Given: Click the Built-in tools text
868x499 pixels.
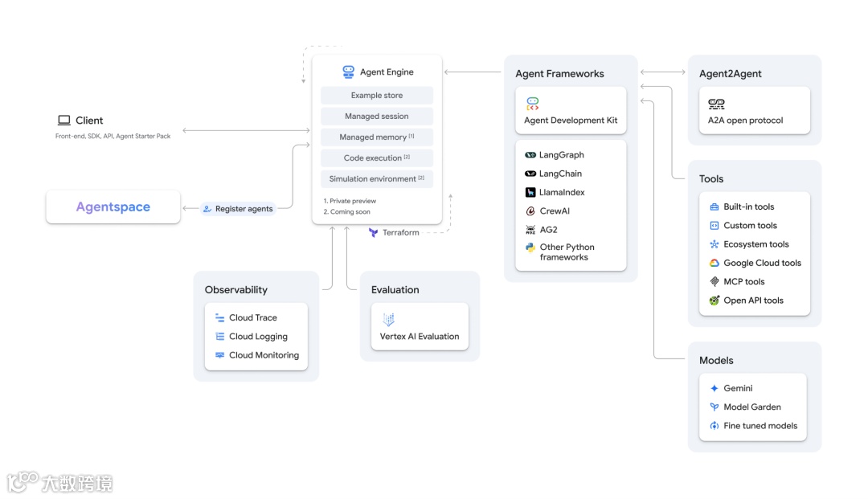Looking at the screenshot, I should [749, 207].
